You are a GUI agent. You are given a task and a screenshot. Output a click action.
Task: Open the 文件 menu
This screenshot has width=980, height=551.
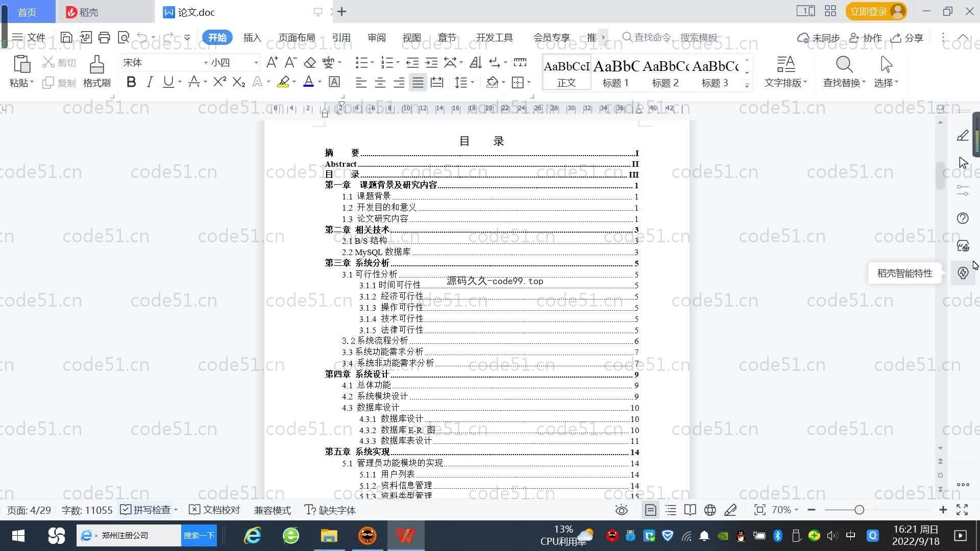click(x=29, y=37)
